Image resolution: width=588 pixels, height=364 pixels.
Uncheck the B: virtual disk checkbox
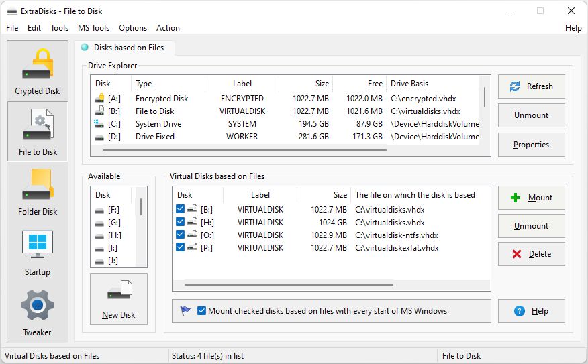pos(180,209)
